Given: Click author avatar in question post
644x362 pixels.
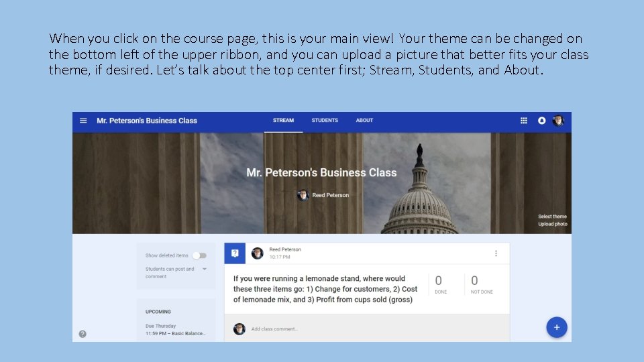Looking at the screenshot, I should [258, 253].
